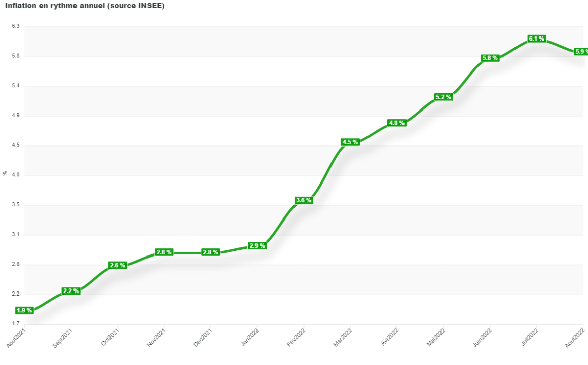The image size is (588, 365).
Task: Click the Juin2022 x-axis label
Action: tap(482, 338)
